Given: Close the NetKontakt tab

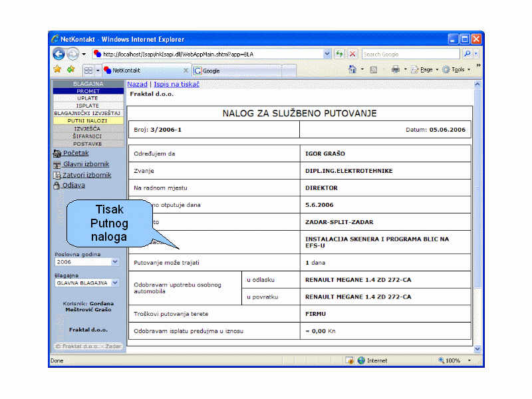Looking at the screenshot, I should click(x=186, y=70).
